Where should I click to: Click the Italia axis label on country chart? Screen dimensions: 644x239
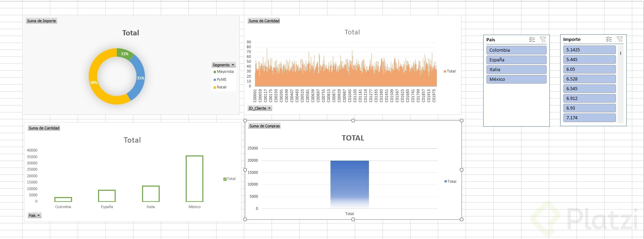[151, 207]
